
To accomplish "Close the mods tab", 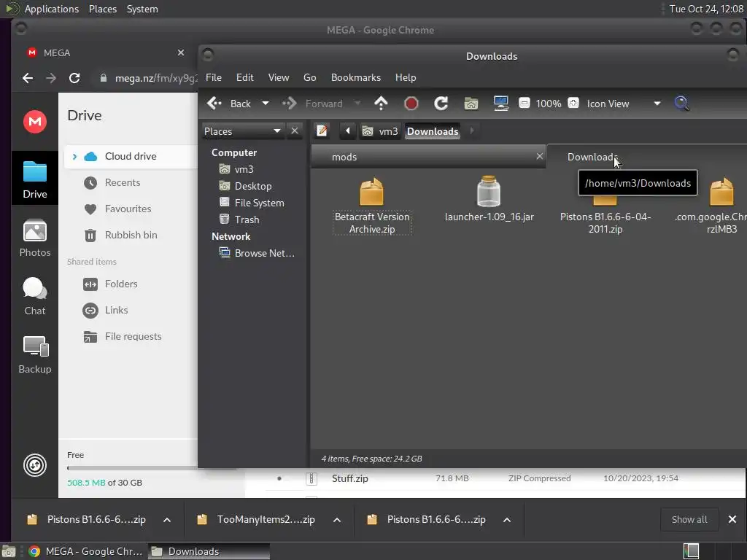I will (539, 156).
